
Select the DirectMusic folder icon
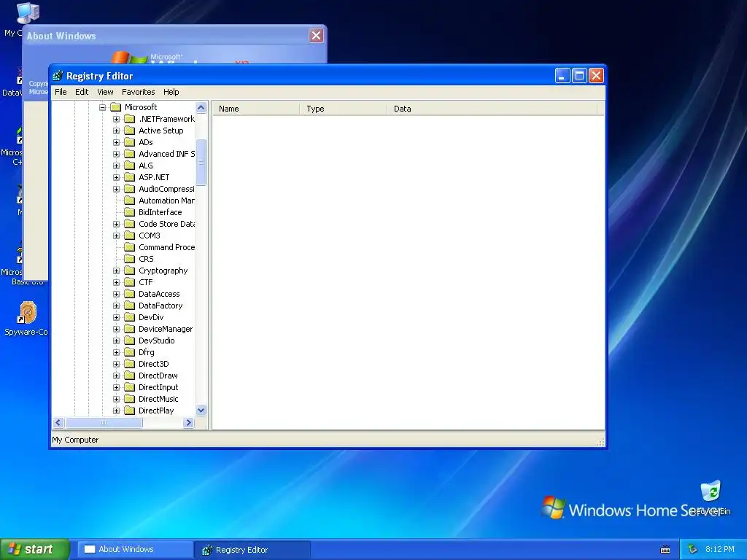click(x=130, y=399)
